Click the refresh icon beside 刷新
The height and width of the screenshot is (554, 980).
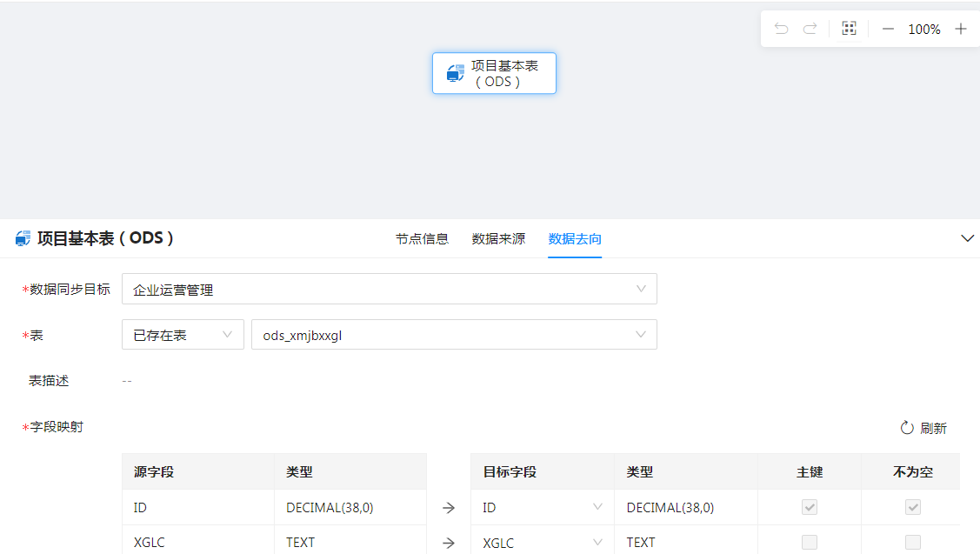click(907, 428)
